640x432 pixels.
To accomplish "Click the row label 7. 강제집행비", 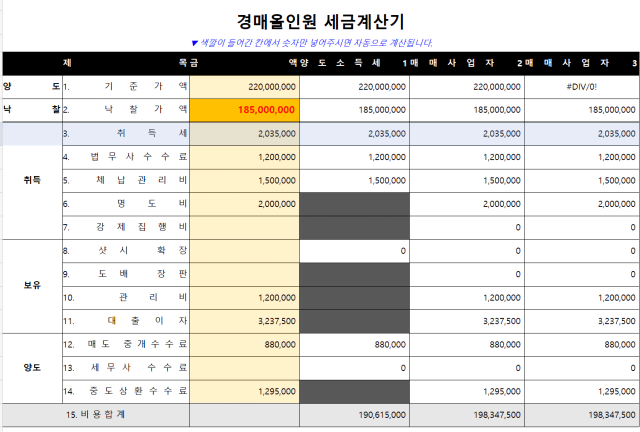I will click(126, 227).
